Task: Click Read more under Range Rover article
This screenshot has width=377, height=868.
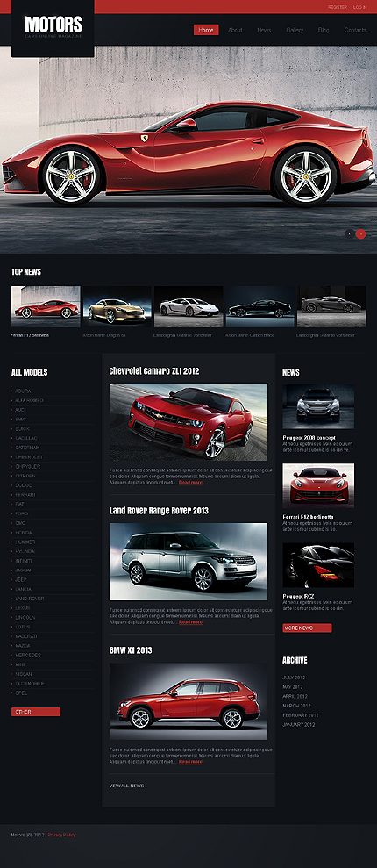Action: [x=191, y=622]
